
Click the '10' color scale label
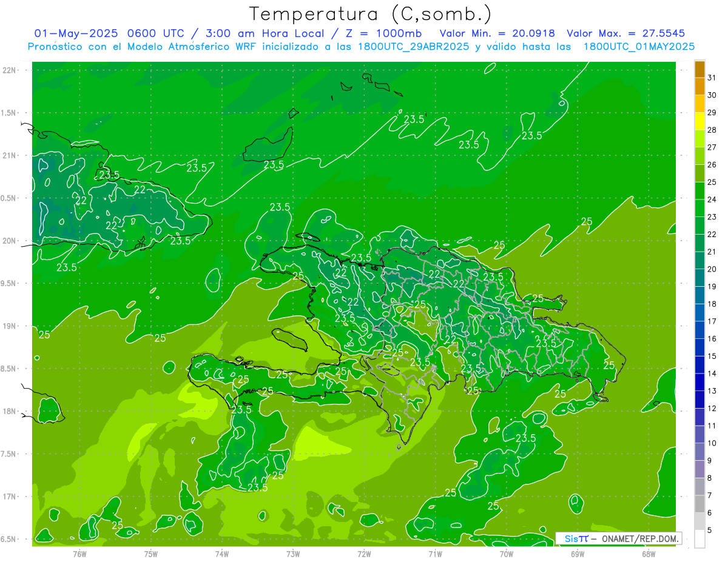[712, 443]
